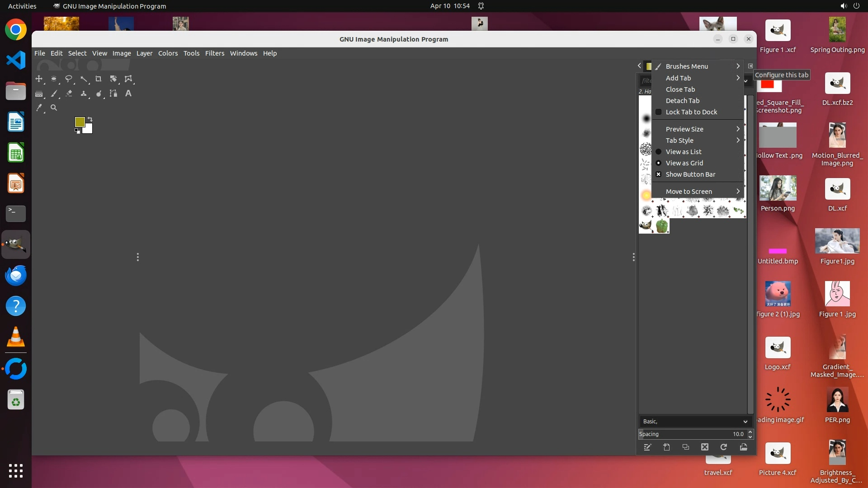Click the olive foreground color swatch
The width and height of the screenshot is (868, 488).
click(80, 122)
